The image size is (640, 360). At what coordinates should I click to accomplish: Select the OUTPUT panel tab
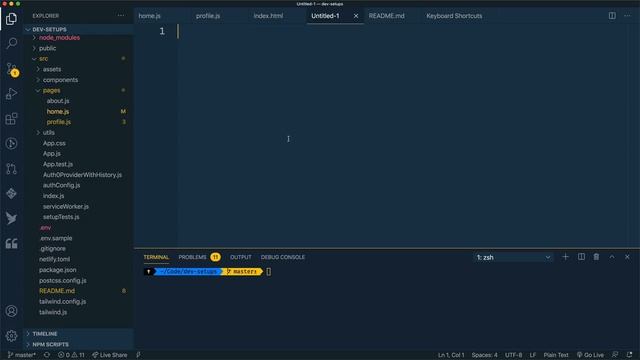(x=240, y=257)
